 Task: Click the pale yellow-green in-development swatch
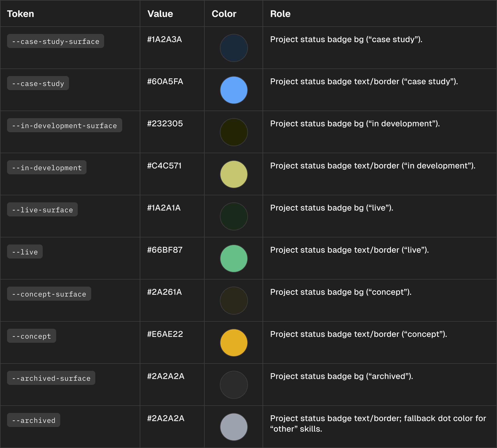233,174
